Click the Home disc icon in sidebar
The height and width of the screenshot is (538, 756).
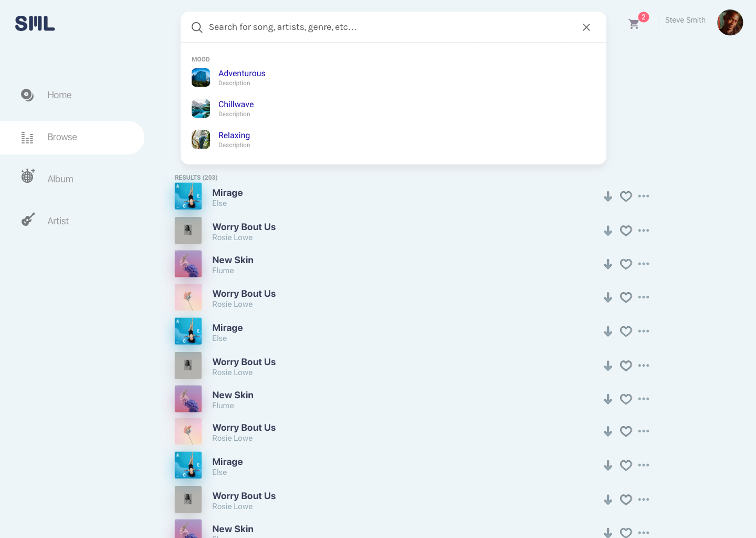pos(27,95)
